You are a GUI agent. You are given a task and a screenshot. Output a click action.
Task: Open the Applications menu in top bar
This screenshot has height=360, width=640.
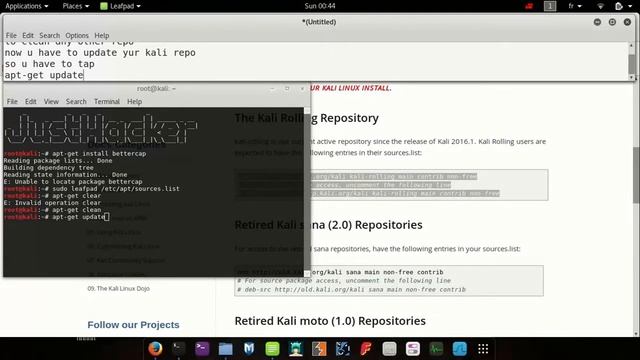click(x=27, y=6)
